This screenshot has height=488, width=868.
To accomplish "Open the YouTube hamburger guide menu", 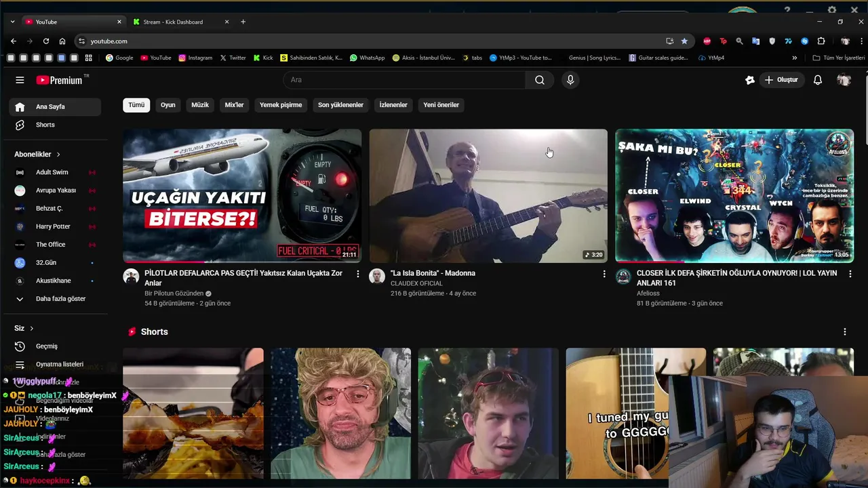I will 20,80.
